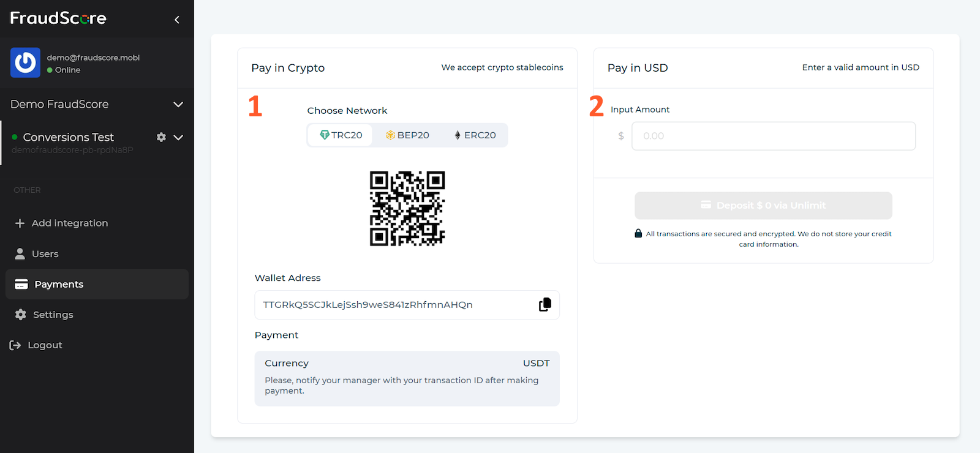Image resolution: width=980 pixels, height=453 pixels.
Task: Click the FraudScore logo
Action: coord(58,18)
